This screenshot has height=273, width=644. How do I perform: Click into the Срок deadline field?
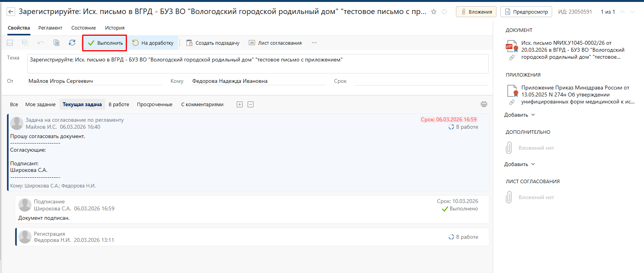(421, 81)
